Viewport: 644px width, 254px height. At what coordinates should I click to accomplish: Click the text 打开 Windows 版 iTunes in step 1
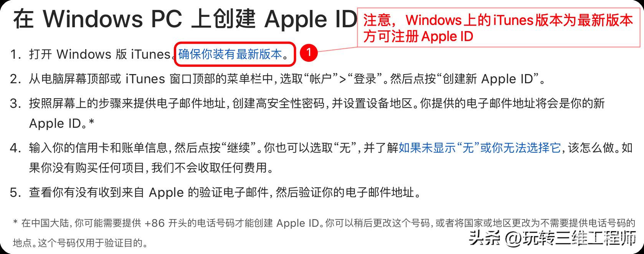tap(100, 54)
